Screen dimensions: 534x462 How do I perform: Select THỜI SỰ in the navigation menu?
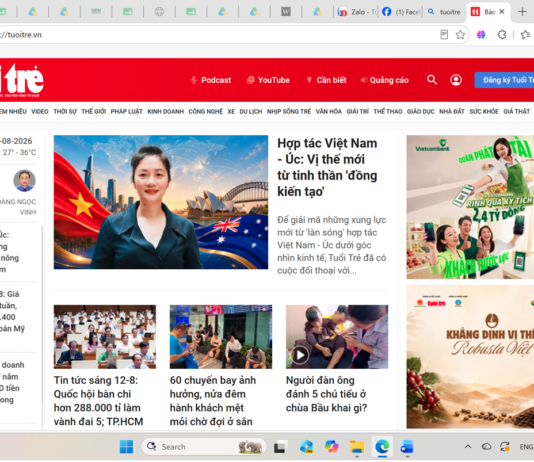(65, 111)
